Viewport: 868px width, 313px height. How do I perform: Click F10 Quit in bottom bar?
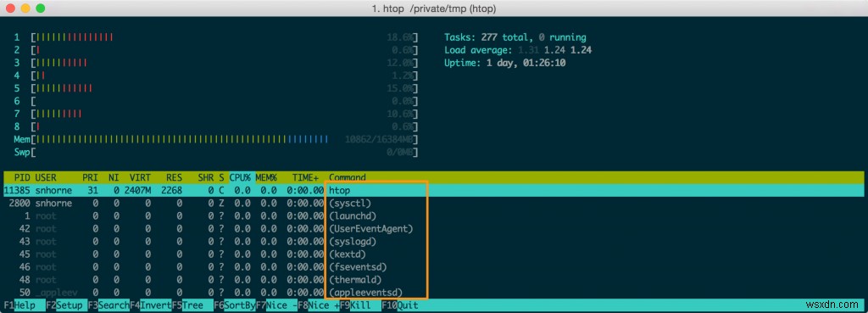(x=400, y=305)
